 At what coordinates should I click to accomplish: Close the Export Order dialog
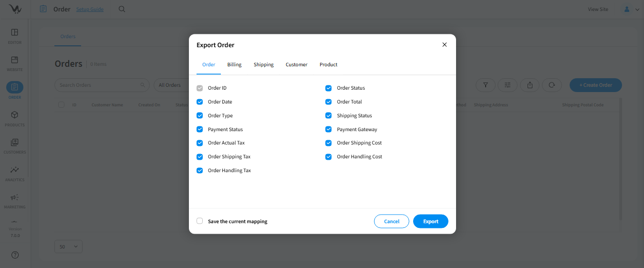445,44
